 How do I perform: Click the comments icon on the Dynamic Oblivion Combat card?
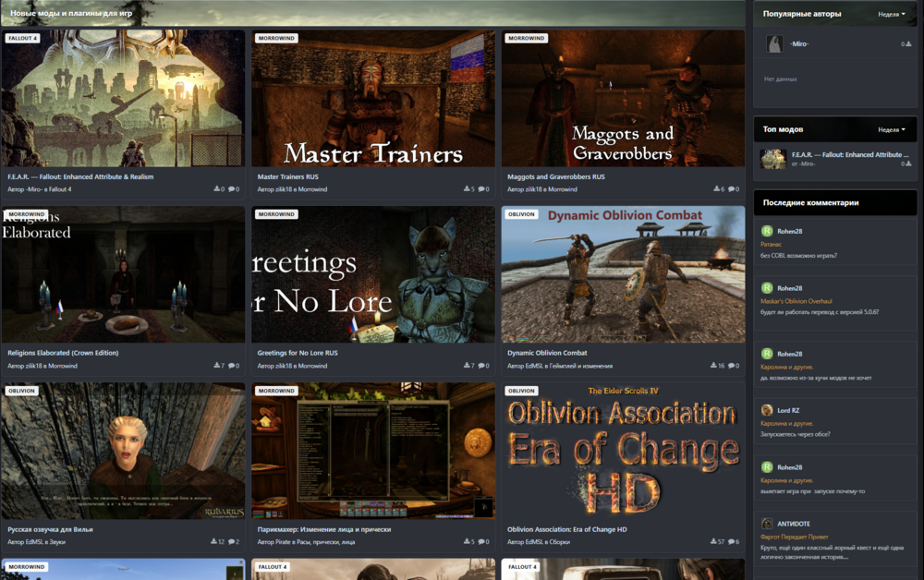(x=731, y=366)
